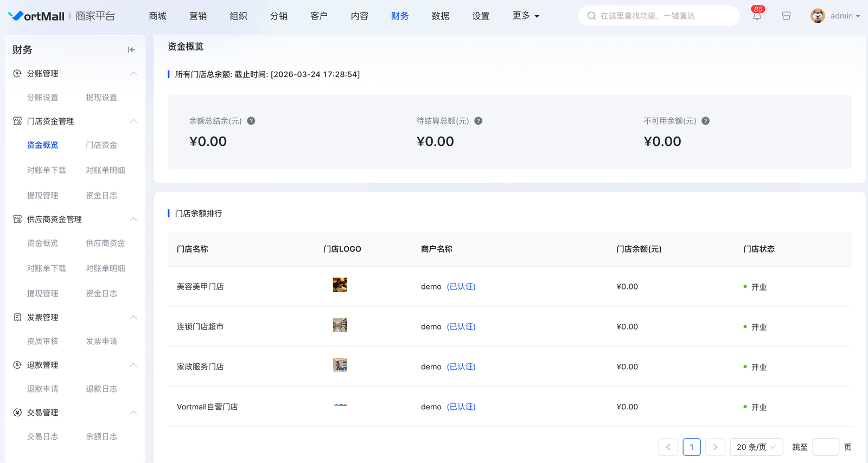
Task: Click the VortMall logo
Action: point(37,16)
